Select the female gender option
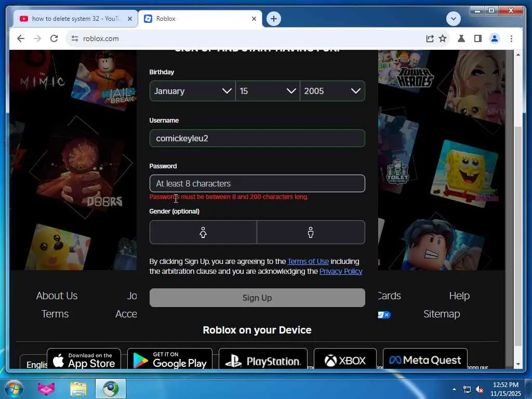Viewport: 532px width, 399px height. [203, 232]
